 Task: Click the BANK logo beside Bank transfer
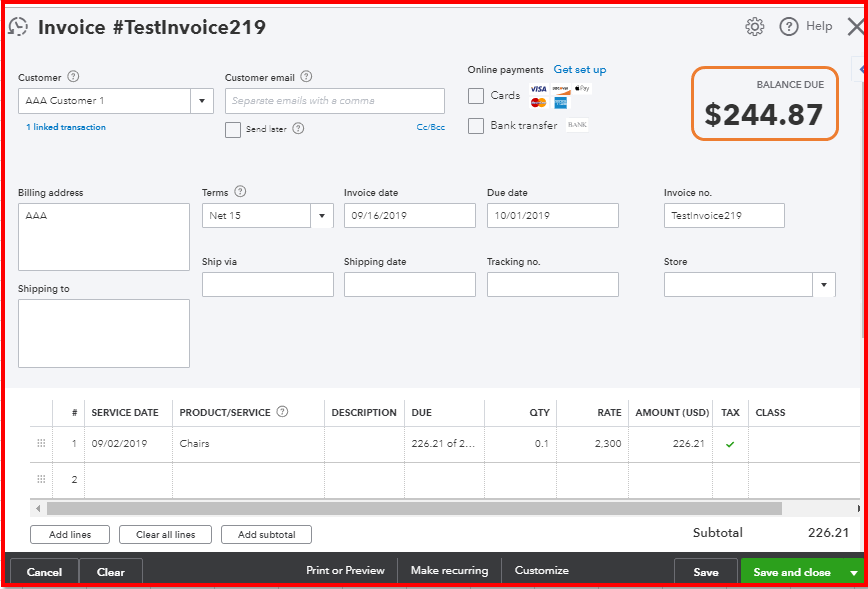point(577,126)
